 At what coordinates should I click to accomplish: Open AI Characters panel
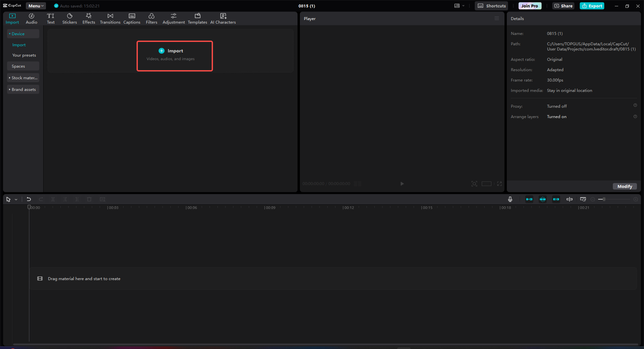pos(223,19)
